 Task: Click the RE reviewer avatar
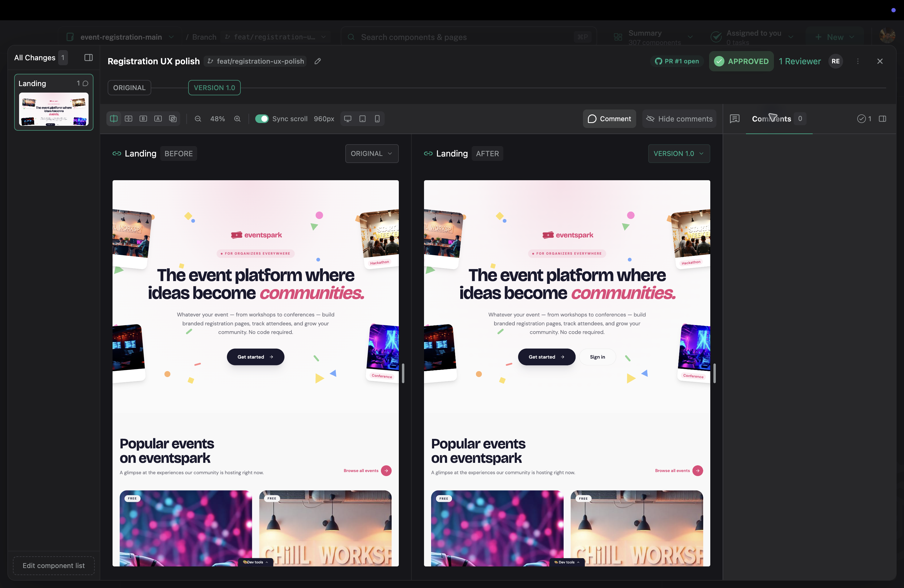pyautogui.click(x=836, y=61)
